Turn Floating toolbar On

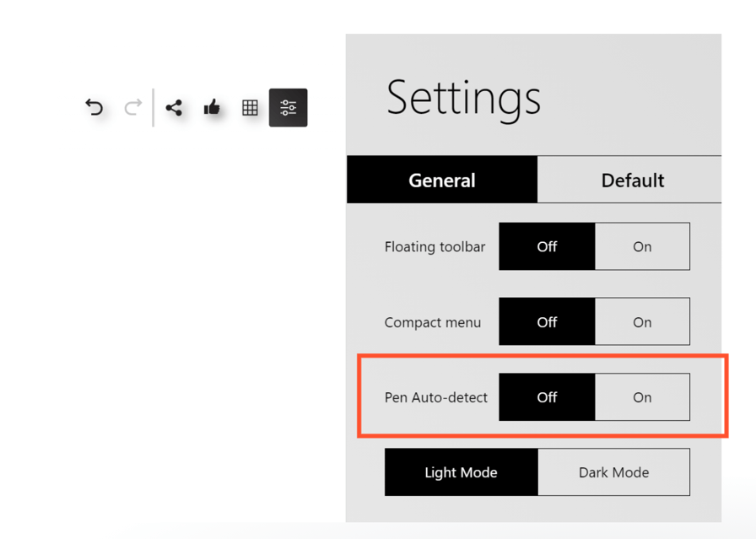pos(642,246)
